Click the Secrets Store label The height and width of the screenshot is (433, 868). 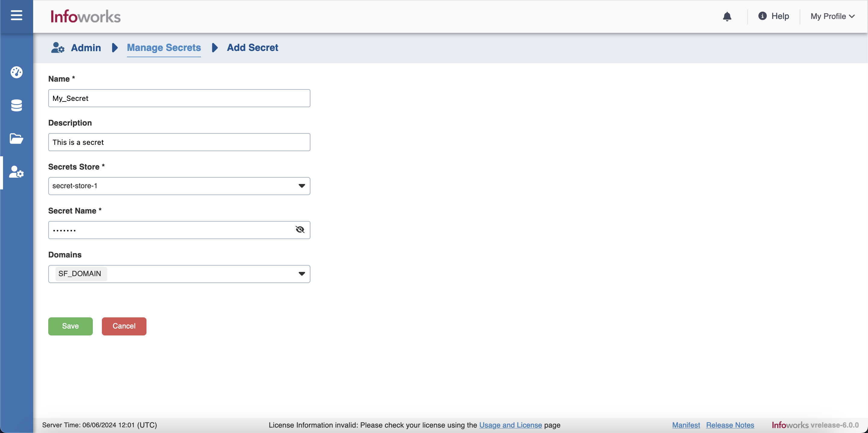(77, 167)
